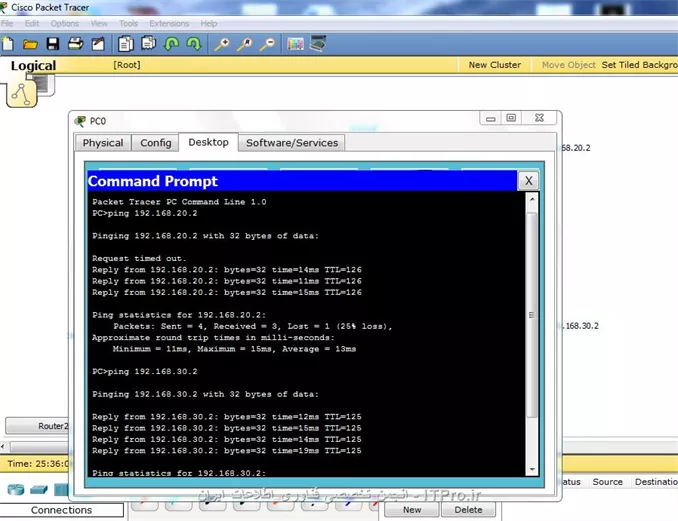Screen dimensions: 678x521
Task: Click the 'Request timed out.' line
Action: pyautogui.click(x=139, y=259)
